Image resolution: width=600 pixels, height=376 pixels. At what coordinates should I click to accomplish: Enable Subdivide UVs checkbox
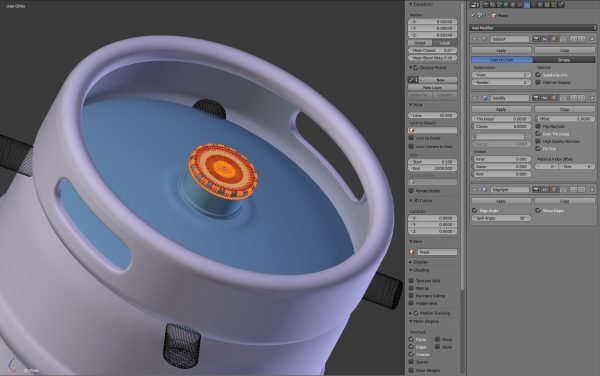[538, 75]
